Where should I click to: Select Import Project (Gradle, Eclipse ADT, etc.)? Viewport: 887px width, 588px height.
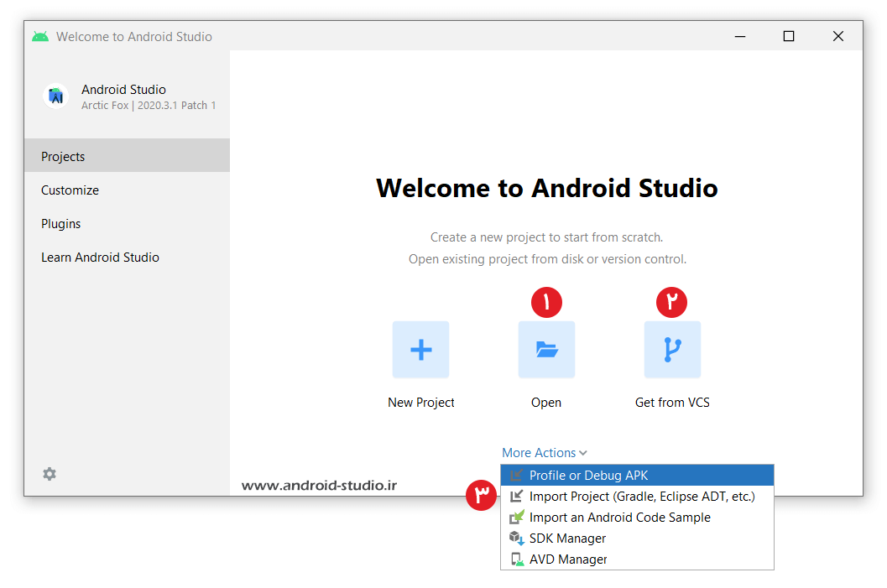click(x=642, y=497)
